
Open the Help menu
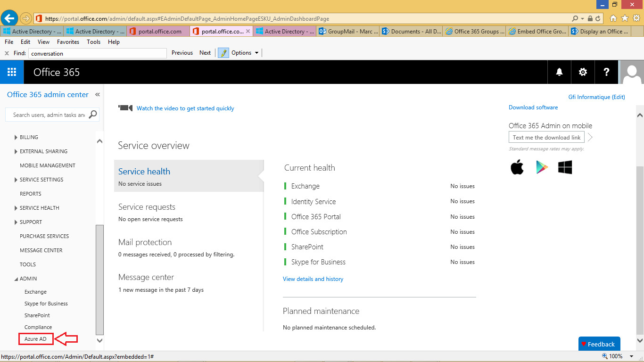point(114,42)
